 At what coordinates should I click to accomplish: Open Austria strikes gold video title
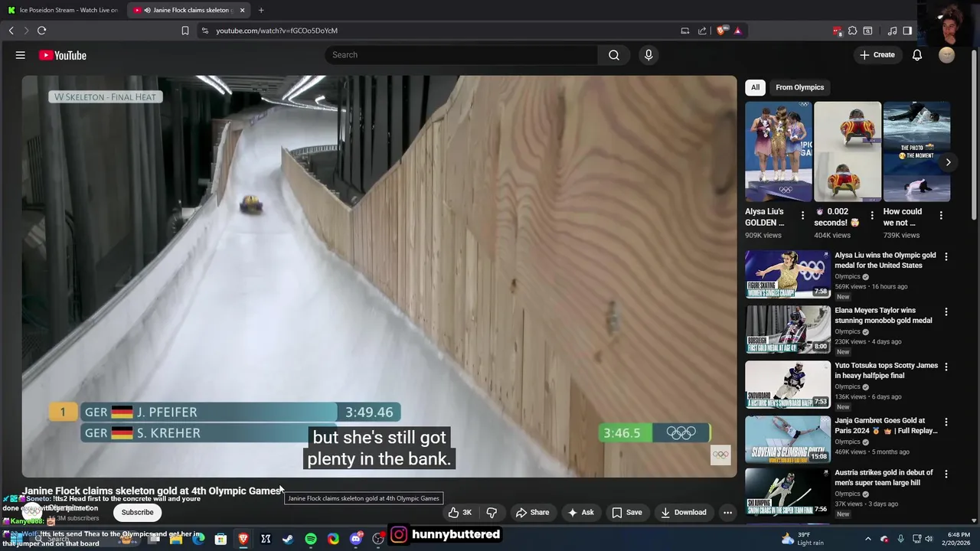tap(884, 478)
